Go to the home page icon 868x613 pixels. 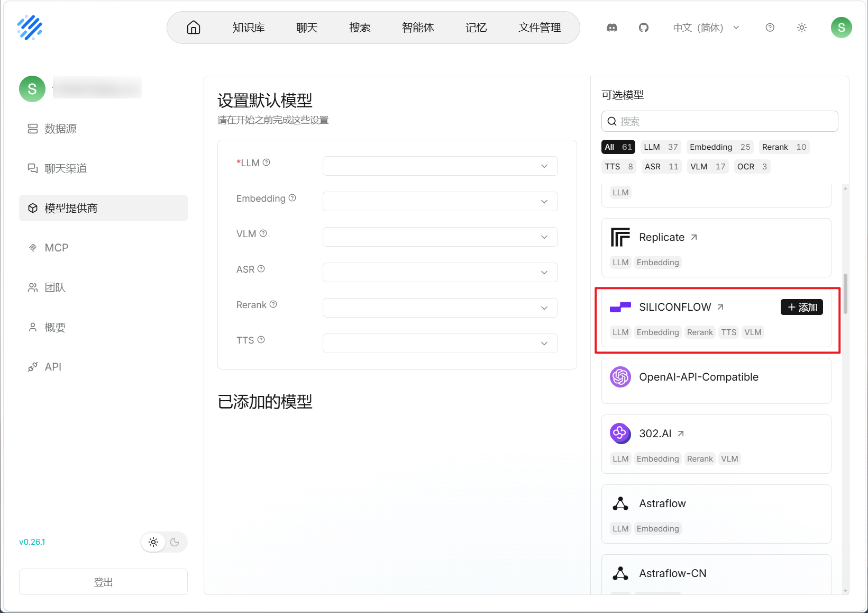pos(194,28)
